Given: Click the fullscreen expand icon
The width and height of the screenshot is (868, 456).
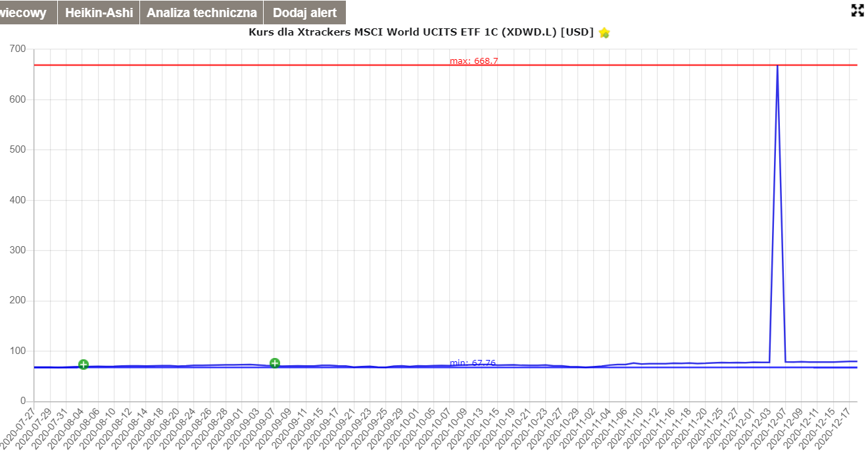Looking at the screenshot, I should click(857, 10).
